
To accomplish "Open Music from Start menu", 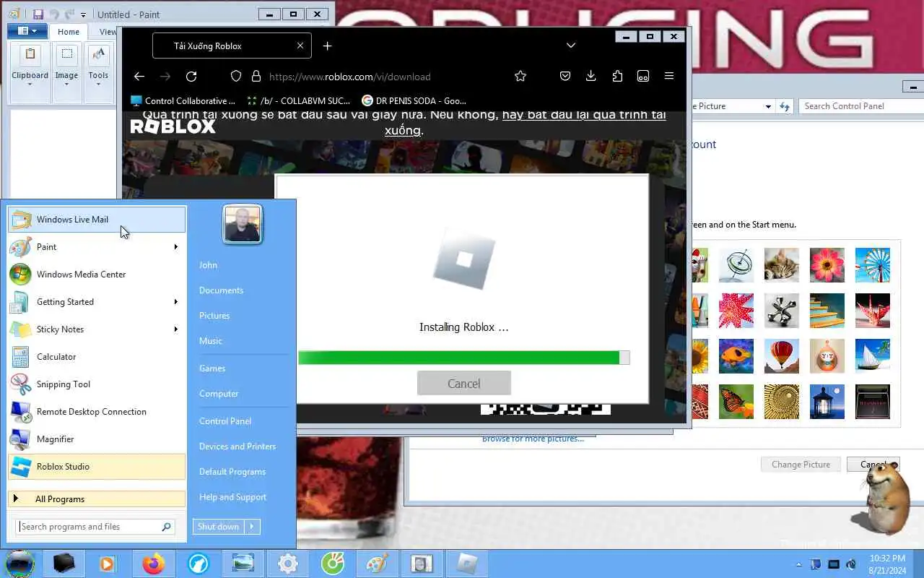I will 211,341.
